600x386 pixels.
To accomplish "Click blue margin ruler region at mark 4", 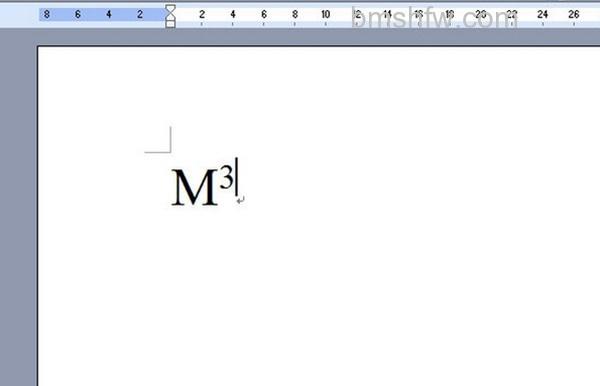I will [109, 15].
